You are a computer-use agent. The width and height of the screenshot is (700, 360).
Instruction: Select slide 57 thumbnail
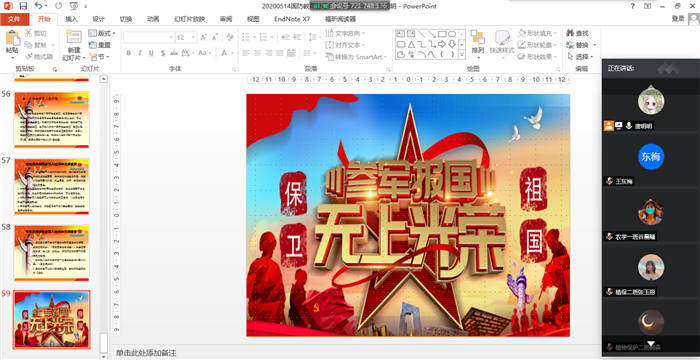click(52, 186)
